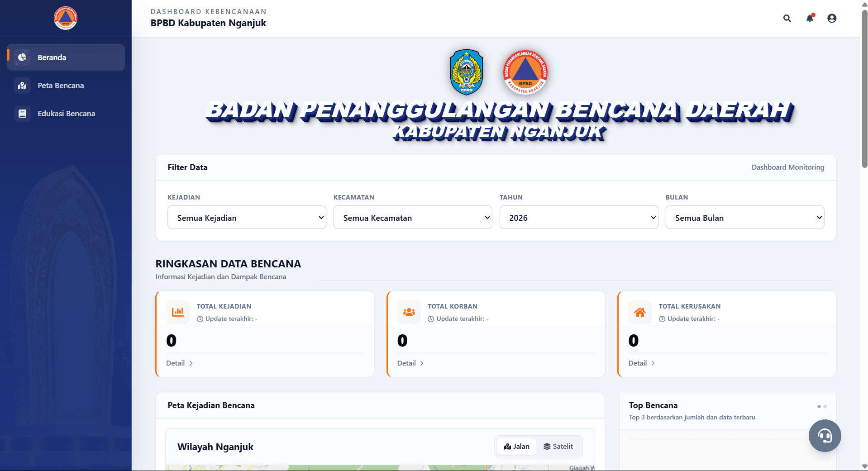This screenshot has height=471, width=868.
Task: Open the floating support headset button
Action: click(825, 436)
